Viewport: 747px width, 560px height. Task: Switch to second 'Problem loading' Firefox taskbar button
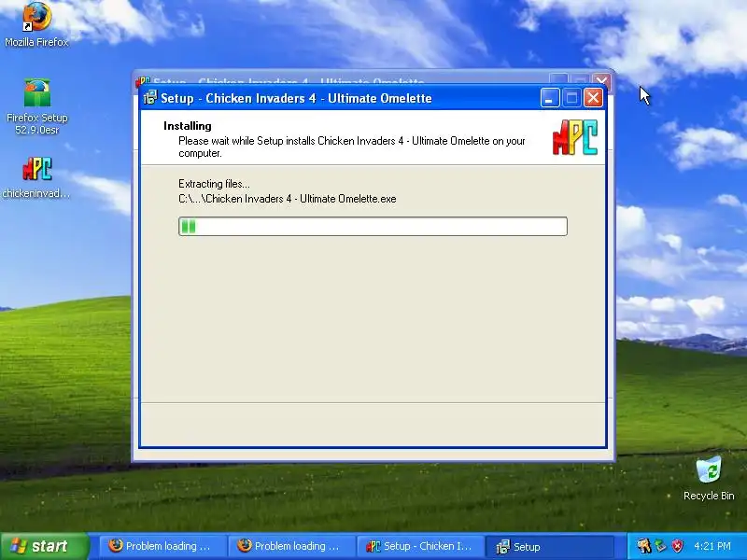click(x=290, y=546)
